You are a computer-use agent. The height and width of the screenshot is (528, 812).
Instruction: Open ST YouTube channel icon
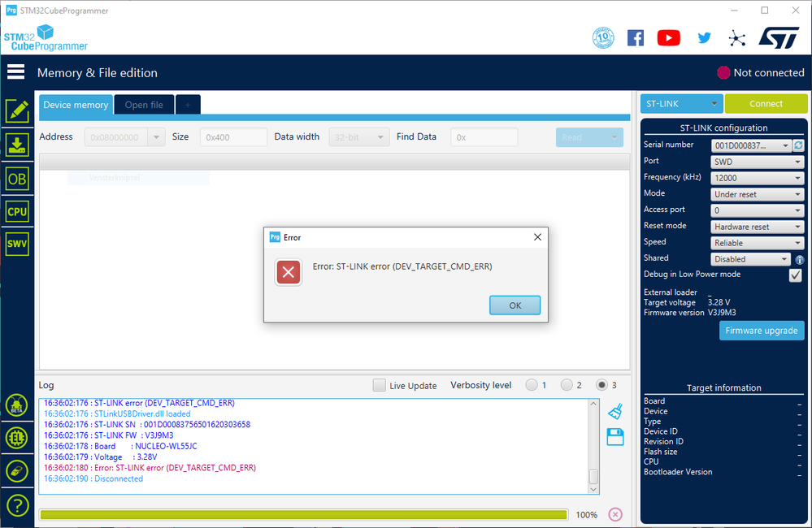[669, 38]
